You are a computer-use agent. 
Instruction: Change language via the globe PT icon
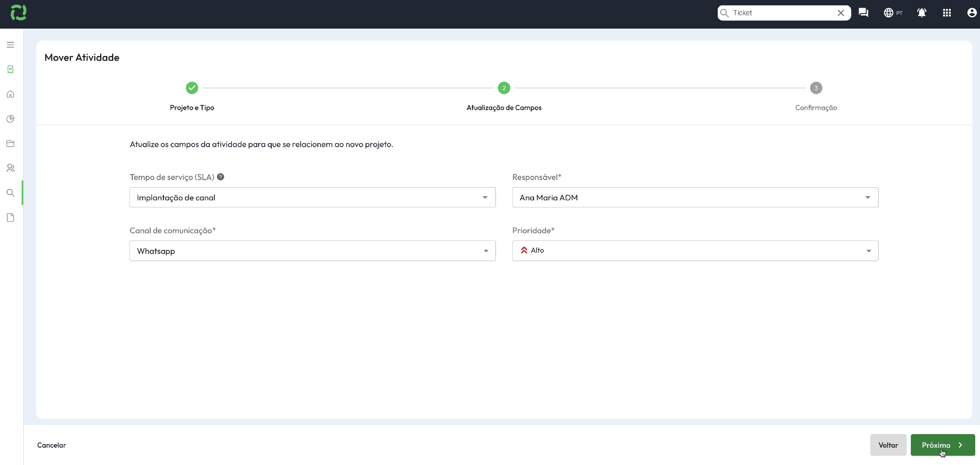click(x=893, y=13)
